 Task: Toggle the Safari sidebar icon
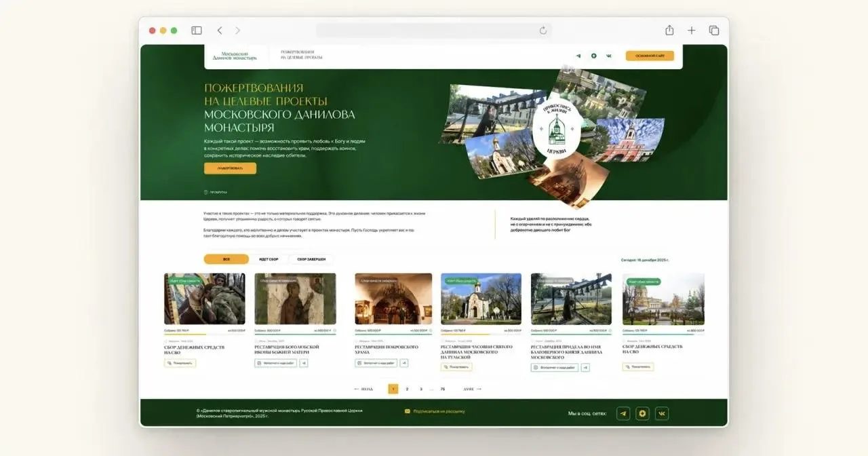[197, 31]
